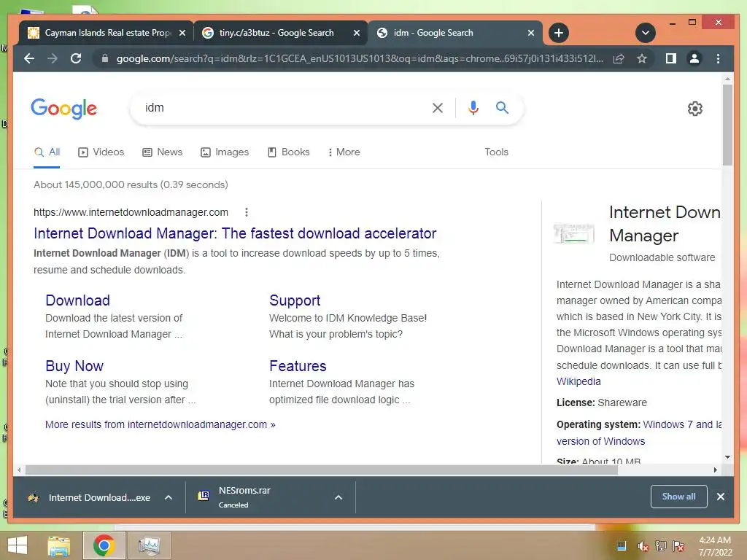Select the Videos search tab

[101, 152]
